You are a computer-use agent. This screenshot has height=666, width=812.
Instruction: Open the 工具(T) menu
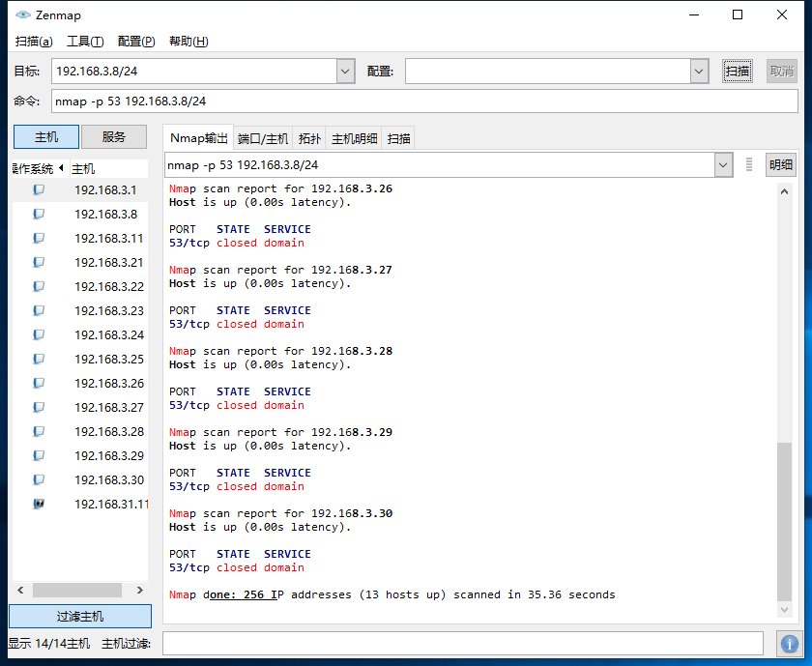(85, 42)
